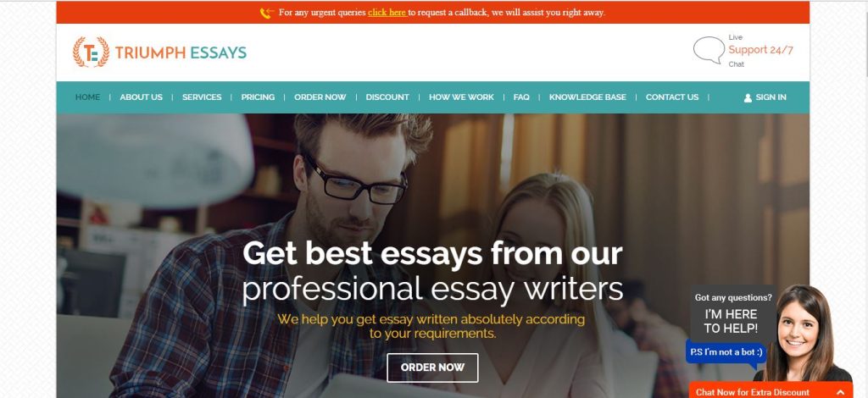
Task: Open the Home menu item
Action: coord(87,97)
